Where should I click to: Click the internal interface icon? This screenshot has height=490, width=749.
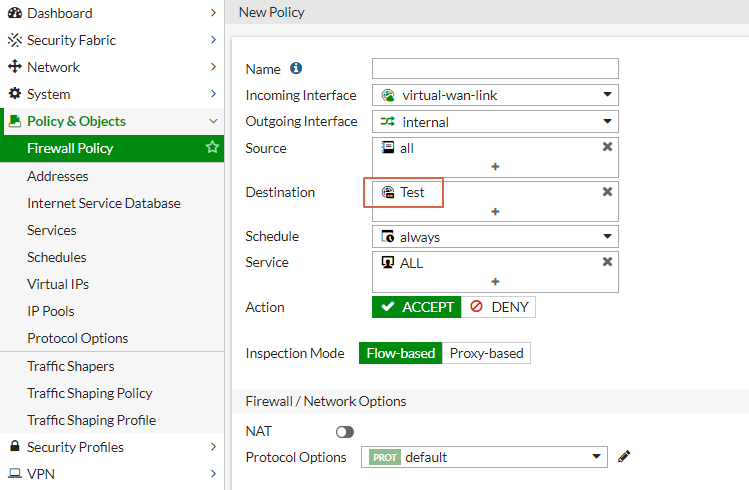[388, 121]
